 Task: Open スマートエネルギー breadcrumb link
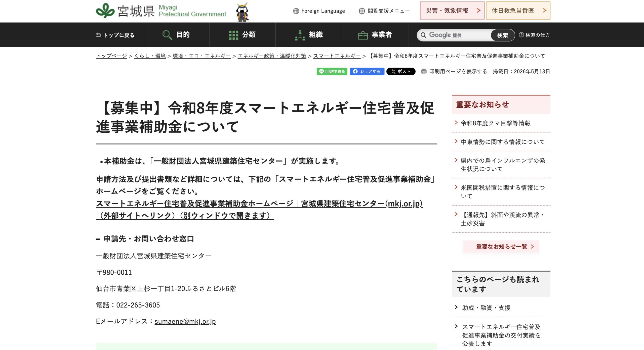337,56
